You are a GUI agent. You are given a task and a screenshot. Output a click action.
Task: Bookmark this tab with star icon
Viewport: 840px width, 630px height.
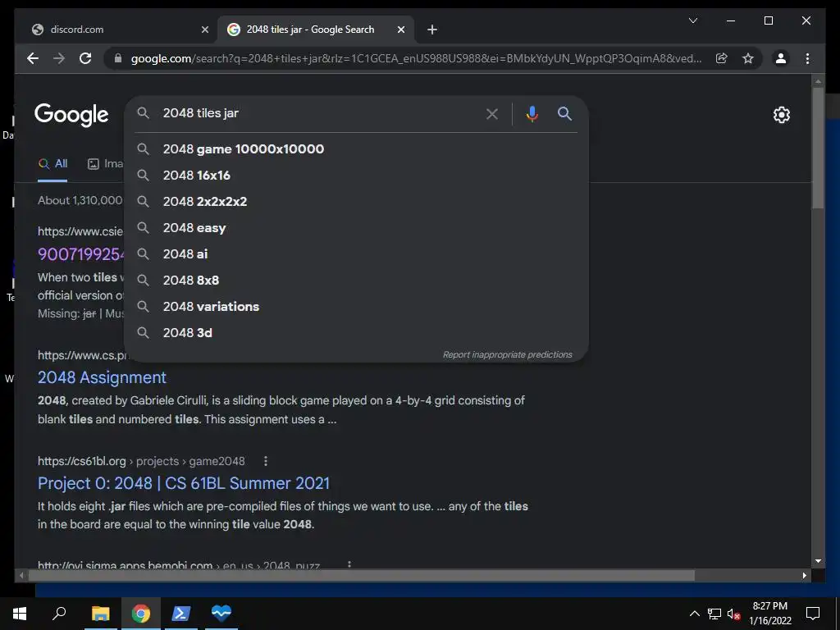point(748,58)
